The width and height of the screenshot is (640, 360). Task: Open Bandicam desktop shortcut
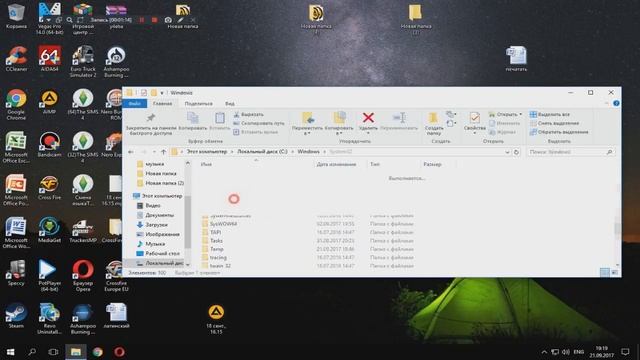[50, 144]
